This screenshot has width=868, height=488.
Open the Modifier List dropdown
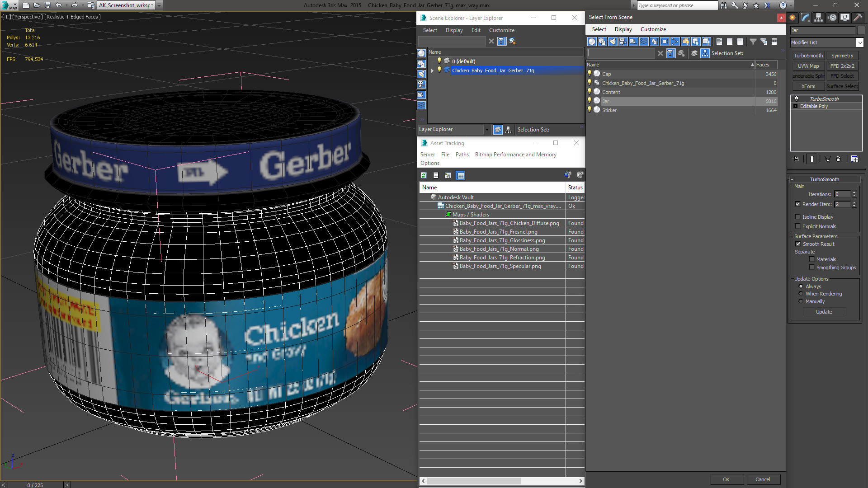[x=859, y=42]
